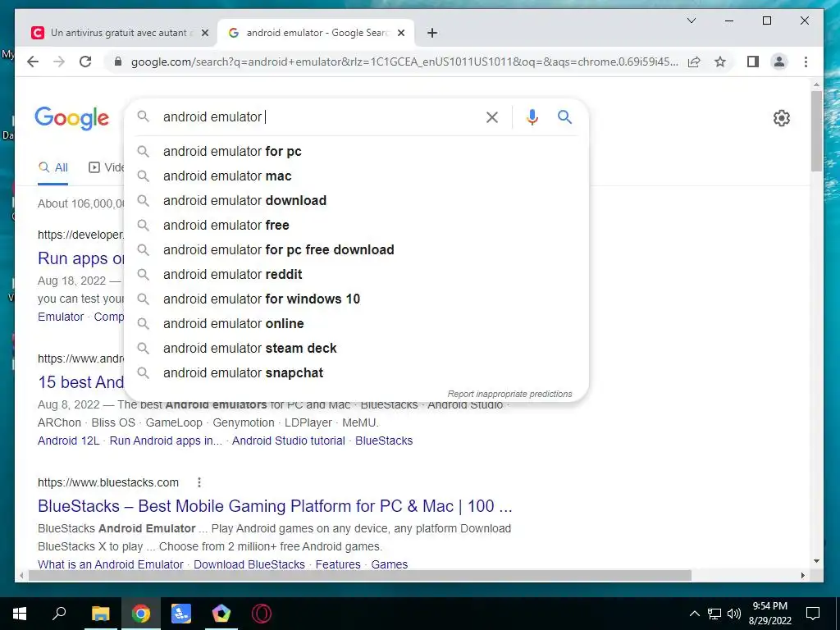Select the 'android emulator - Google Search' tab
840x630 pixels.
coord(316,33)
